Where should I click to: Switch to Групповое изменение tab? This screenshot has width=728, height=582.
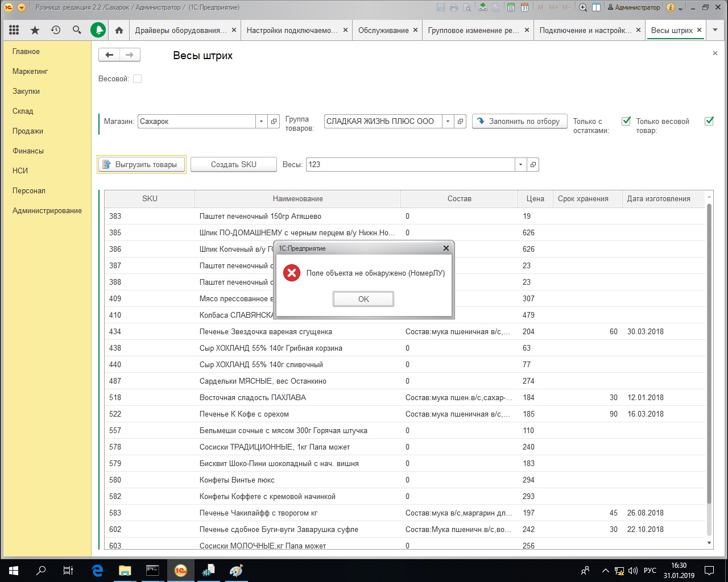(473, 30)
